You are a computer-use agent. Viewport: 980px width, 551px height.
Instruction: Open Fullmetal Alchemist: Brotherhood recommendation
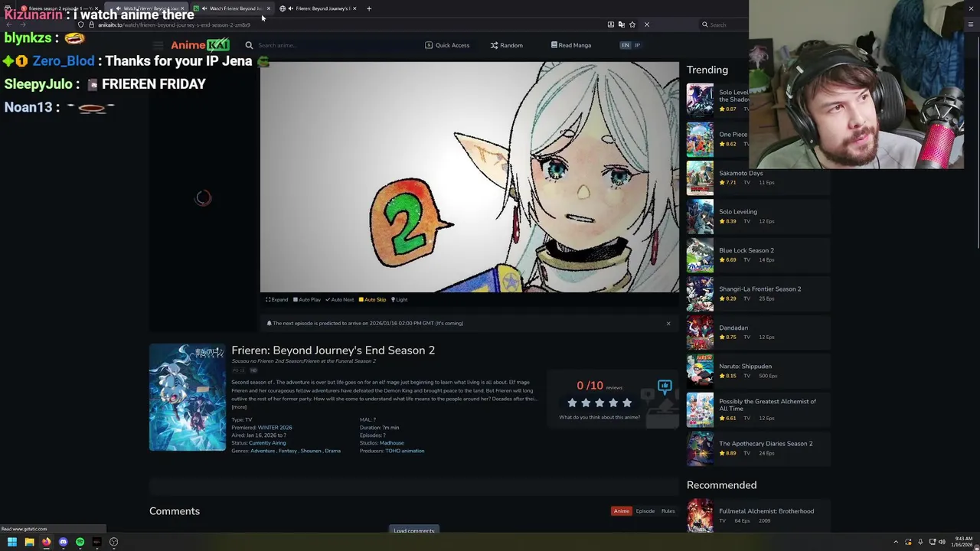click(x=758, y=516)
